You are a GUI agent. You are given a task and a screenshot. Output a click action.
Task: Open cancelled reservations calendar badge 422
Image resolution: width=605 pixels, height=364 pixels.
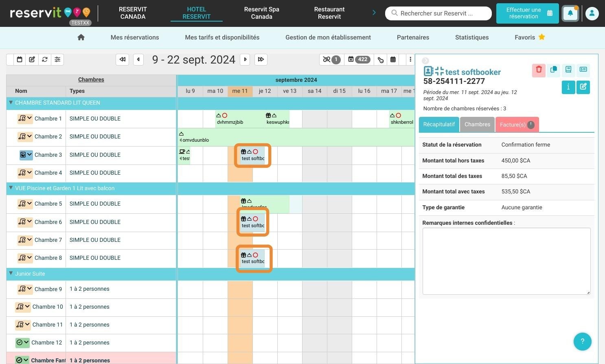pyautogui.click(x=359, y=59)
